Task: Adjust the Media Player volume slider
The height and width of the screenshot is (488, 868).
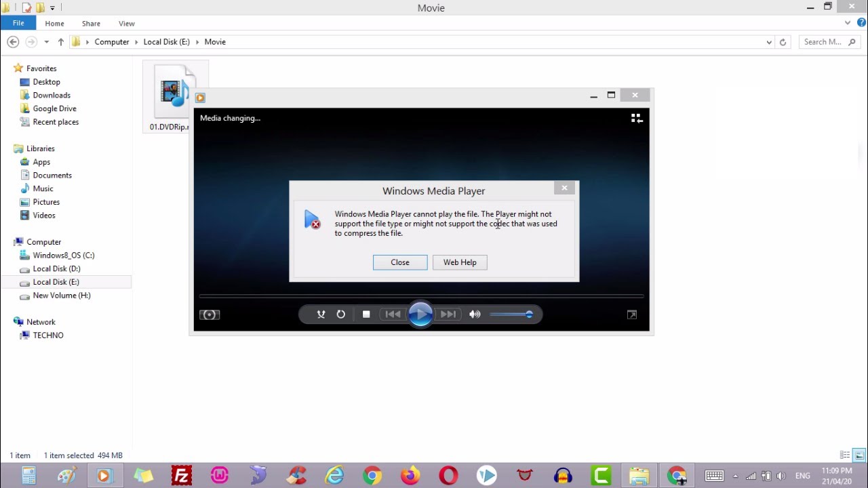Action: [x=511, y=314]
